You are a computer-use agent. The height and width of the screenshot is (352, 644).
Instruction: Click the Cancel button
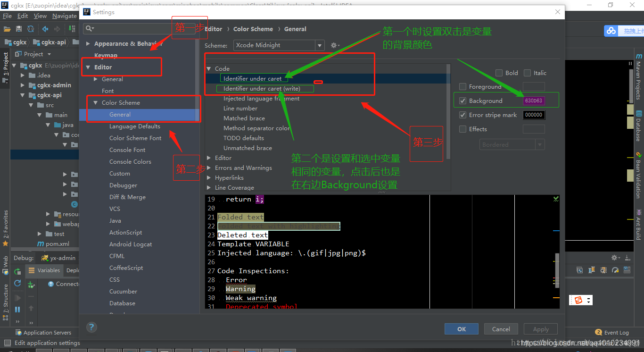pos(501,329)
